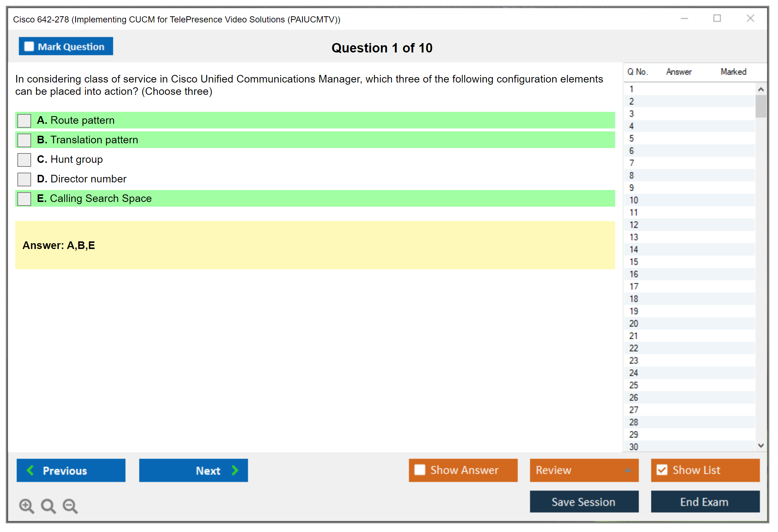Viewport: 778px width, 532px height.
Task: Select question 10 in the list
Action: pos(634,200)
